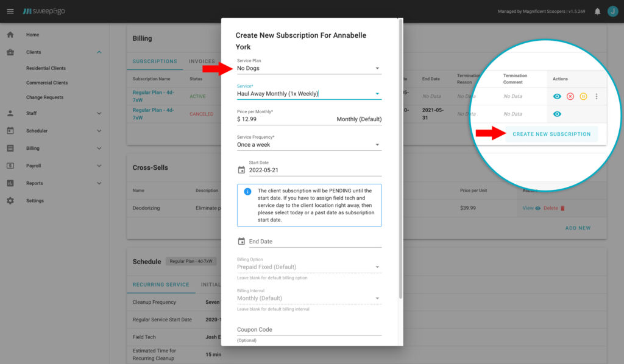Click the End Date calendar icon
Viewport: 624px width, 364px height.
click(242, 240)
